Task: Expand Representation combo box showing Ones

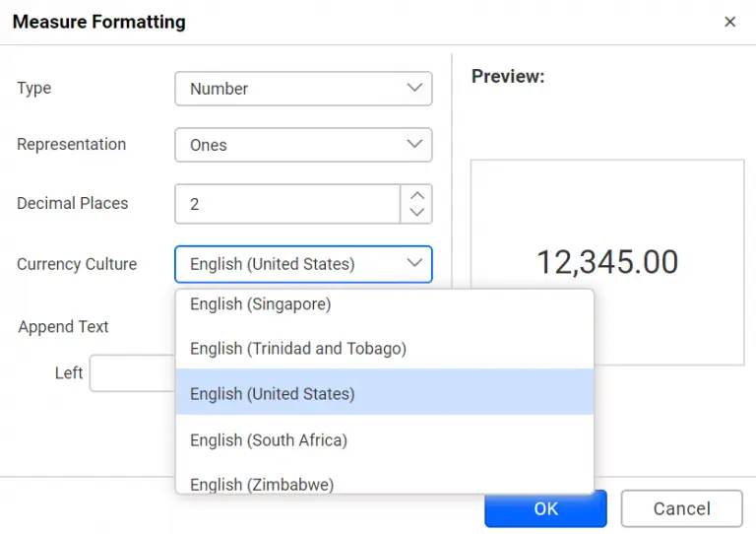Action: tap(291, 145)
